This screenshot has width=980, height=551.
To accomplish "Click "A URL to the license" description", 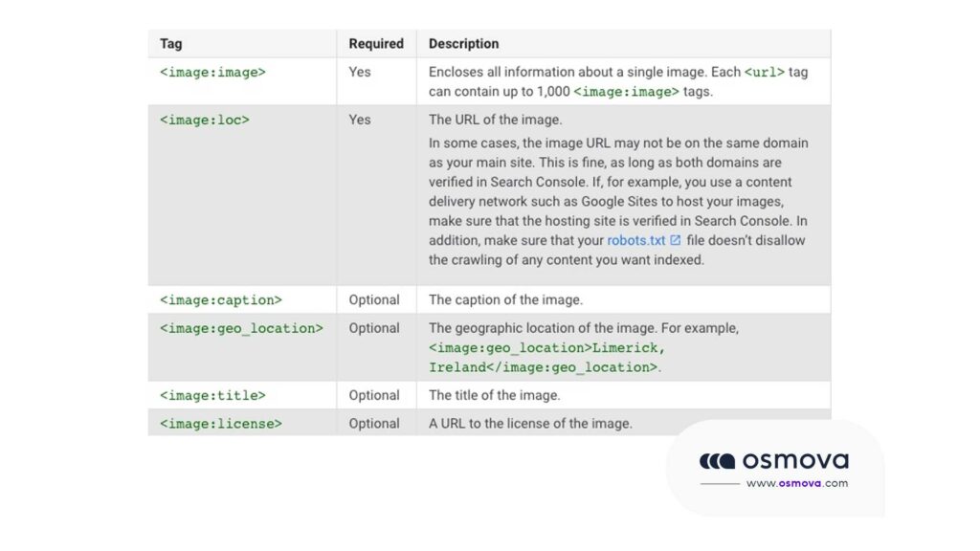I will point(530,423).
